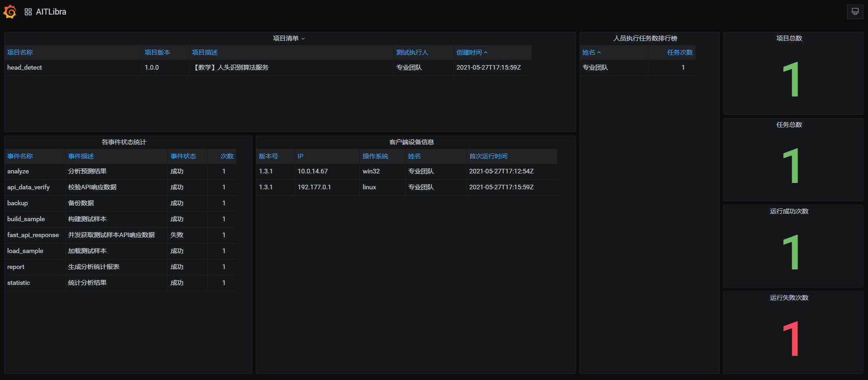
Task: Sort project list by 项目名称 header
Action: coord(20,52)
